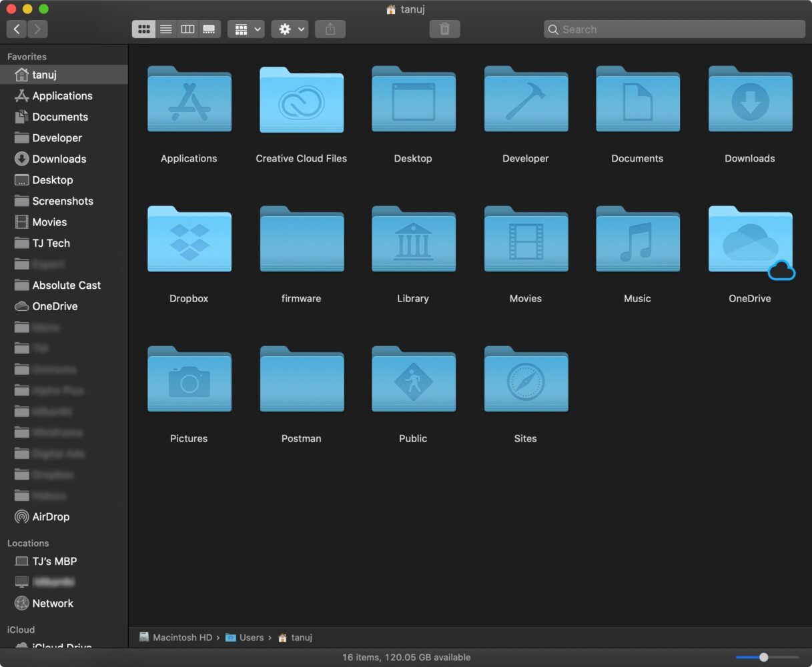The height and width of the screenshot is (667, 812).
Task: Select Applications in the sidebar
Action: point(62,96)
